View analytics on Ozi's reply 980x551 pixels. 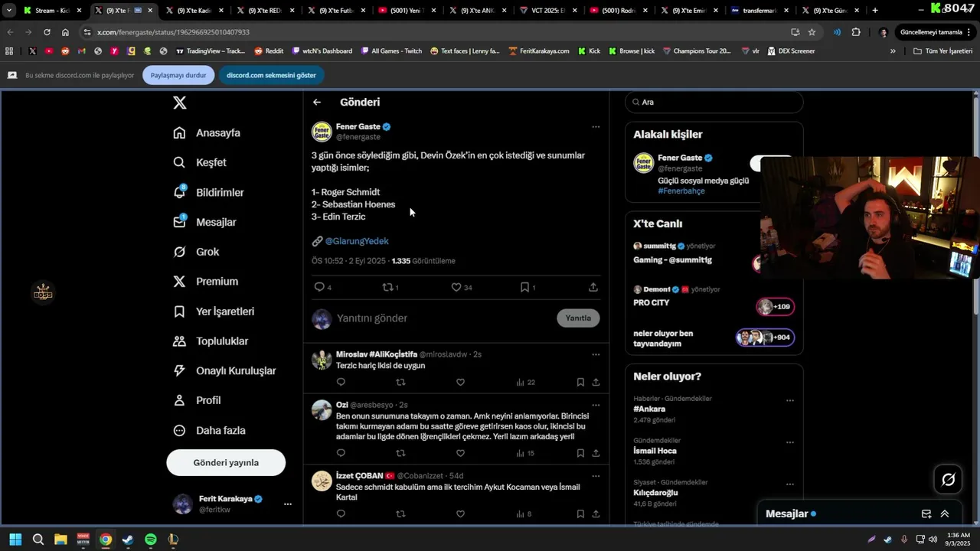point(525,453)
